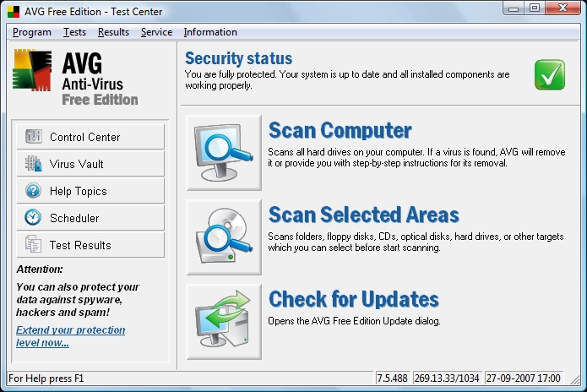
Task: Click the Scan Computer monitor icon
Action: pos(224,153)
